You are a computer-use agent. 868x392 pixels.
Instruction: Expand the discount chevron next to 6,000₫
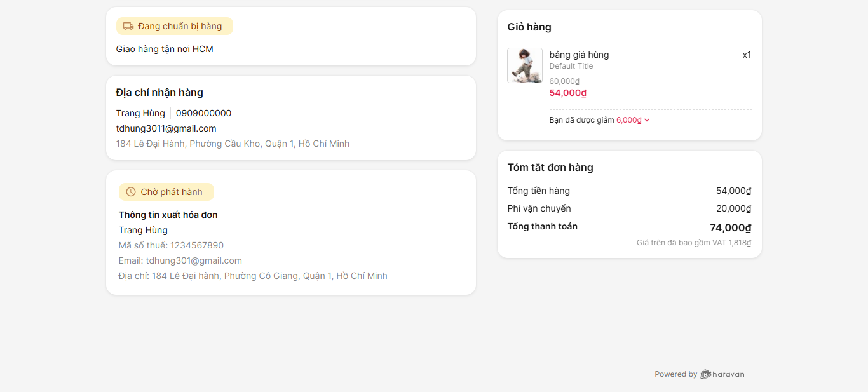[647, 120]
